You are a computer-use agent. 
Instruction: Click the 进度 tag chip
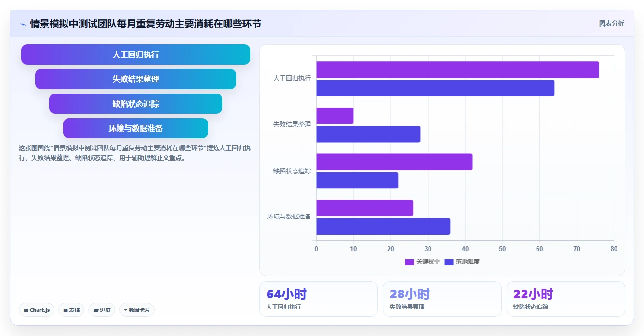pyautogui.click(x=102, y=310)
